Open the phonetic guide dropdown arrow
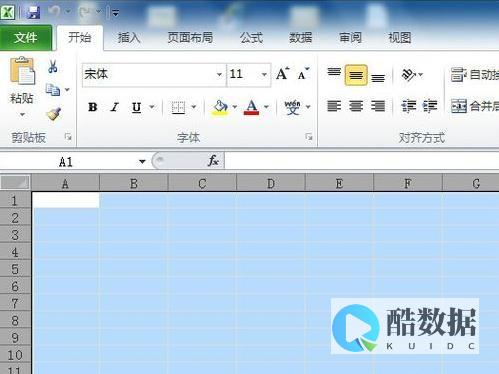 tap(308, 107)
